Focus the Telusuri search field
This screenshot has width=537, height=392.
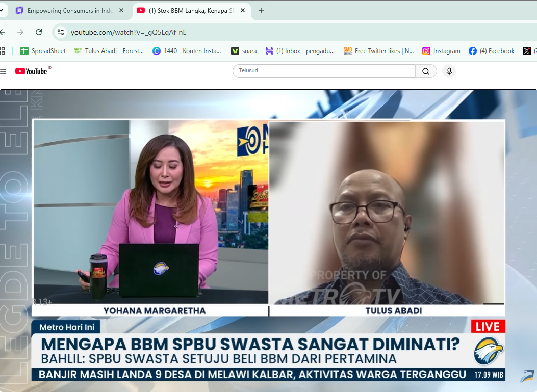pyautogui.click(x=324, y=71)
